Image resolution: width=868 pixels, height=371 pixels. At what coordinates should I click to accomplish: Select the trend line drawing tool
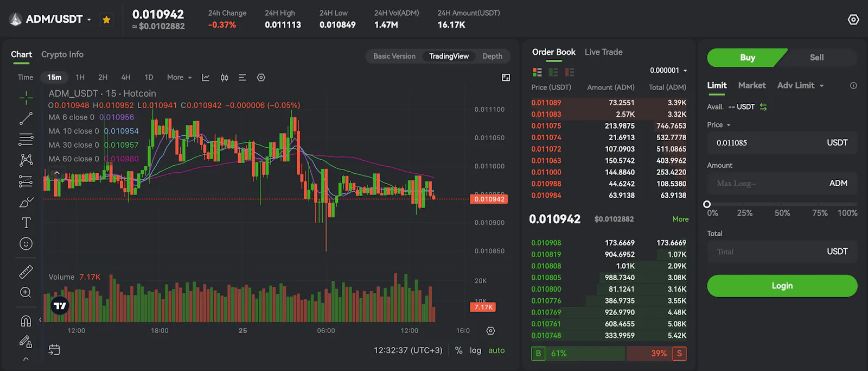(x=26, y=118)
